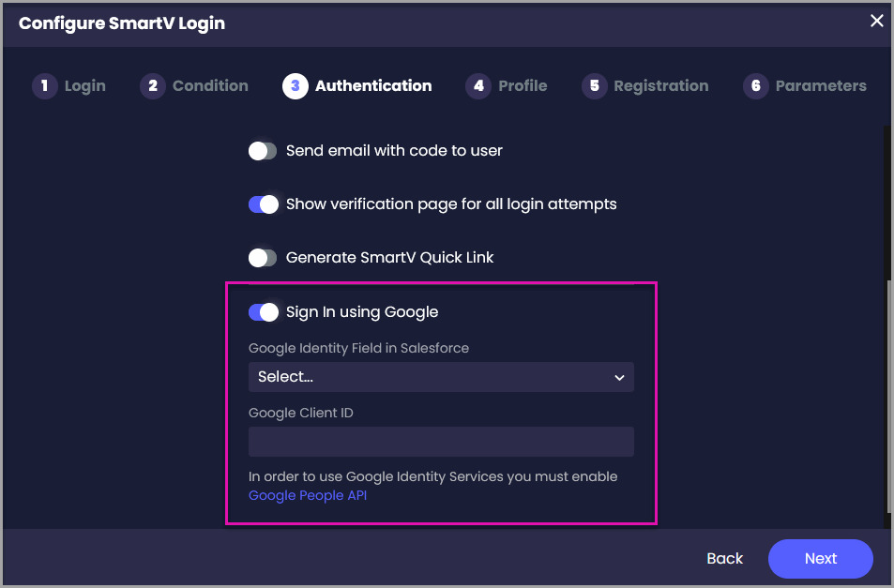Click step 5 number circle icon

pyautogui.click(x=594, y=86)
